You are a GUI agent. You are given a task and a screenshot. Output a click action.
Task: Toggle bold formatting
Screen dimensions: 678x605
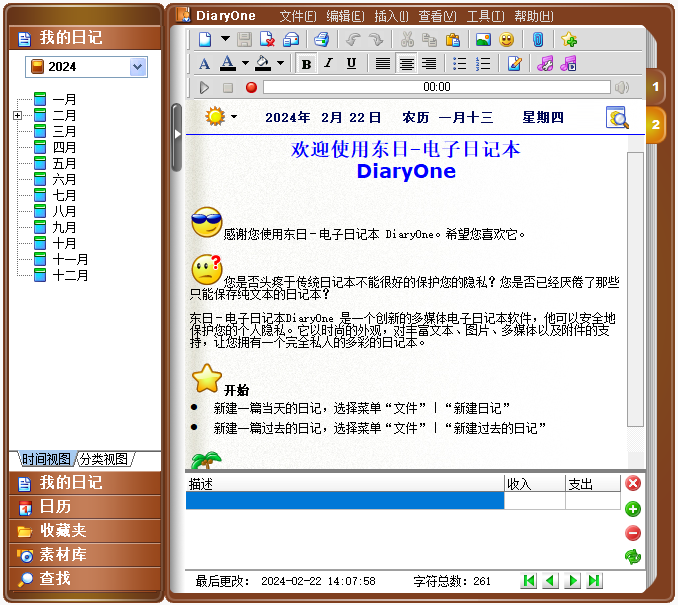[307, 64]
